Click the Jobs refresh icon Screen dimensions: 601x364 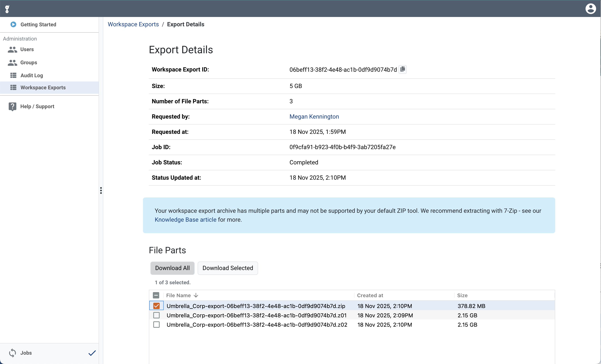(x=12, y=353)
